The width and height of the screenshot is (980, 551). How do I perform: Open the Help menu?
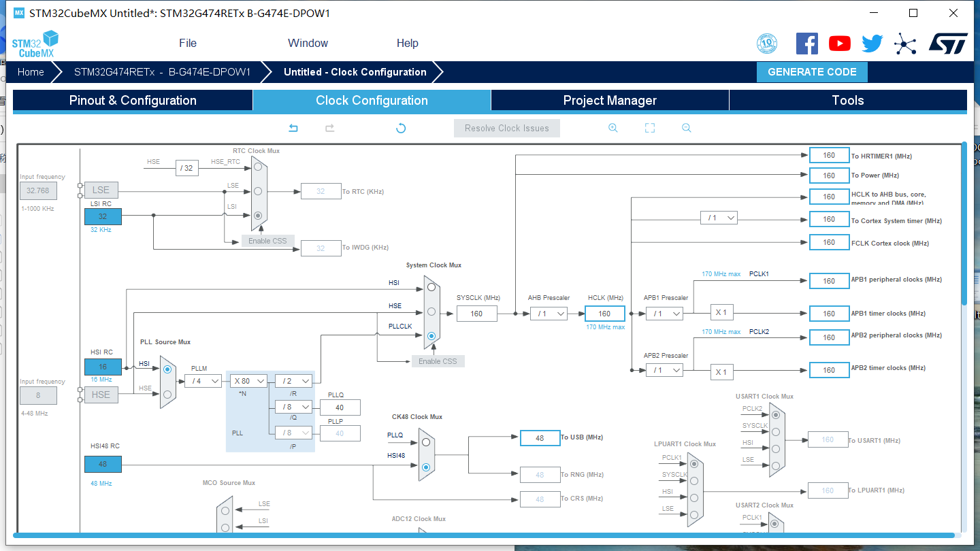[407, 43]
